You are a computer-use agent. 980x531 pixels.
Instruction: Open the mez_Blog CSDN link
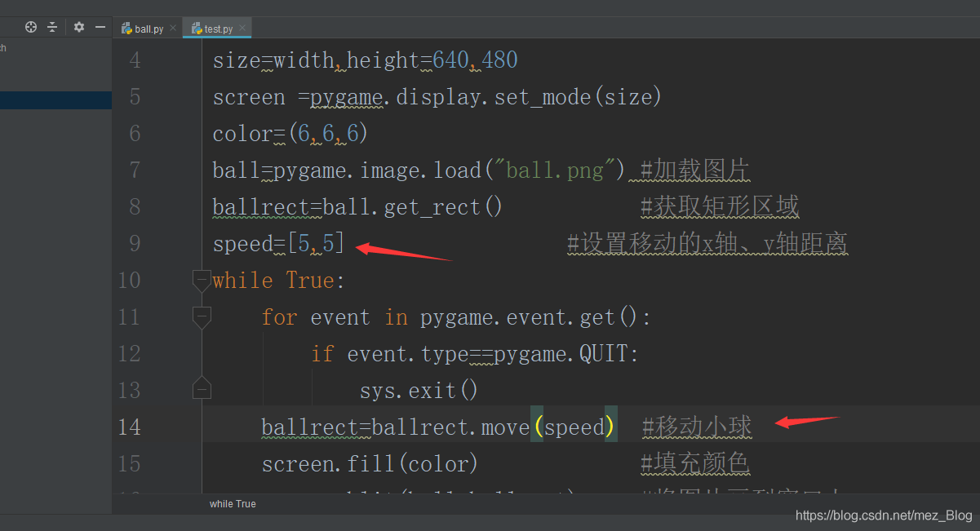click(x=883, y=515)
